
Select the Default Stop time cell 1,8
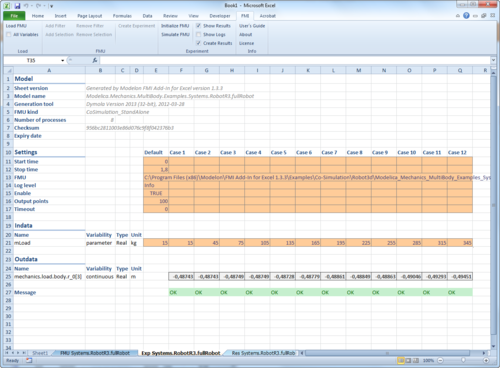(156, 169)
